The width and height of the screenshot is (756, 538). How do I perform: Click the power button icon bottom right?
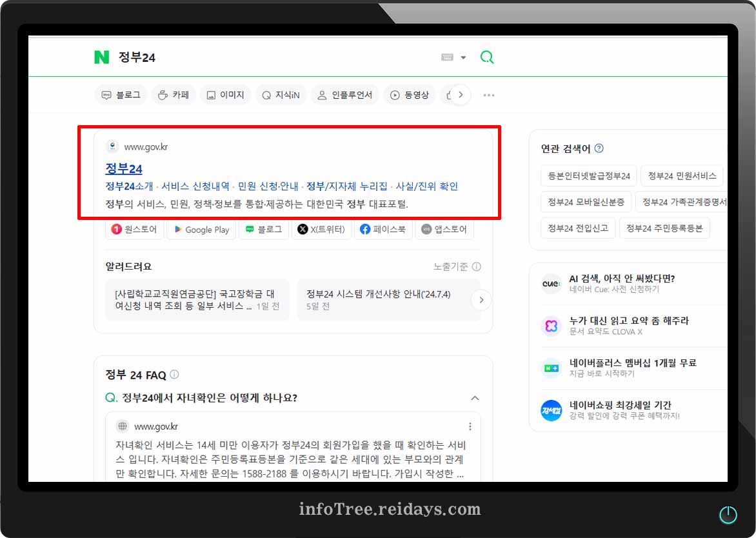pos(728,514)
